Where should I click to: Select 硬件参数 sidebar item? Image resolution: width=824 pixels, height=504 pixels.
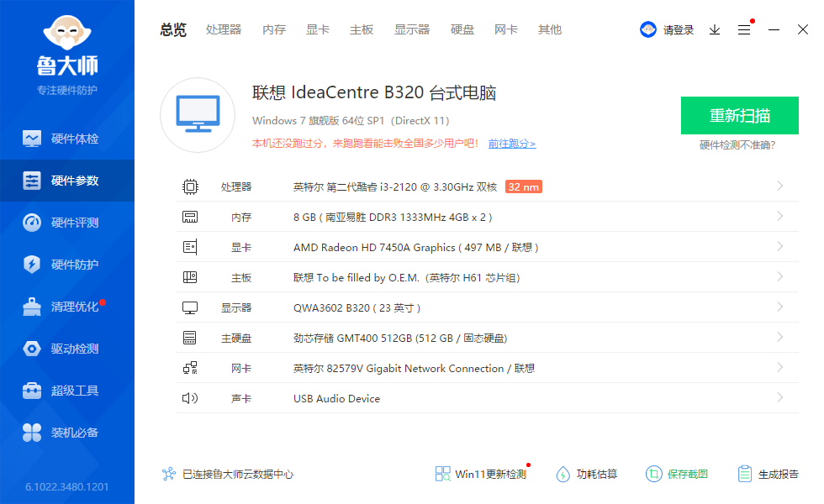point(67,181)
